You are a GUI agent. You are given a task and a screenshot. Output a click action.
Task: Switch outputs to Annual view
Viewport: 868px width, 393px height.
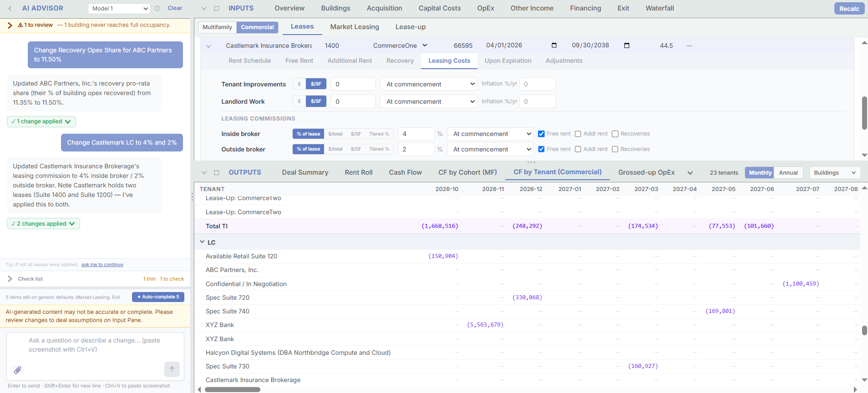click(788, 173)
